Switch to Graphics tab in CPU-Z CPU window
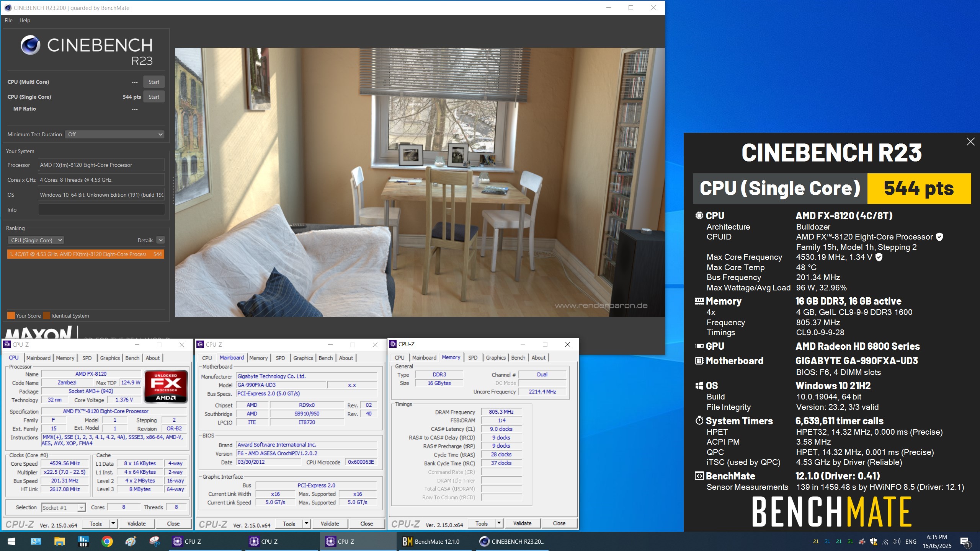This screenshot has width=980, height=551. [110, 358]
